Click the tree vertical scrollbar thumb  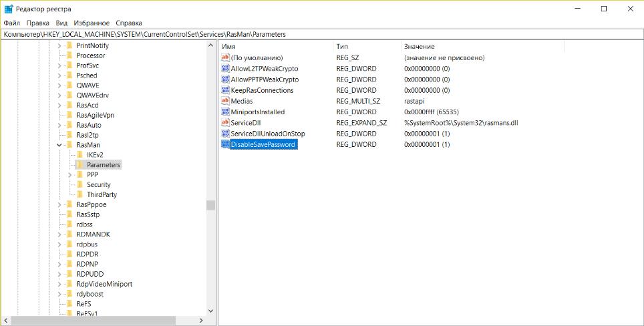tap(210, 205)
